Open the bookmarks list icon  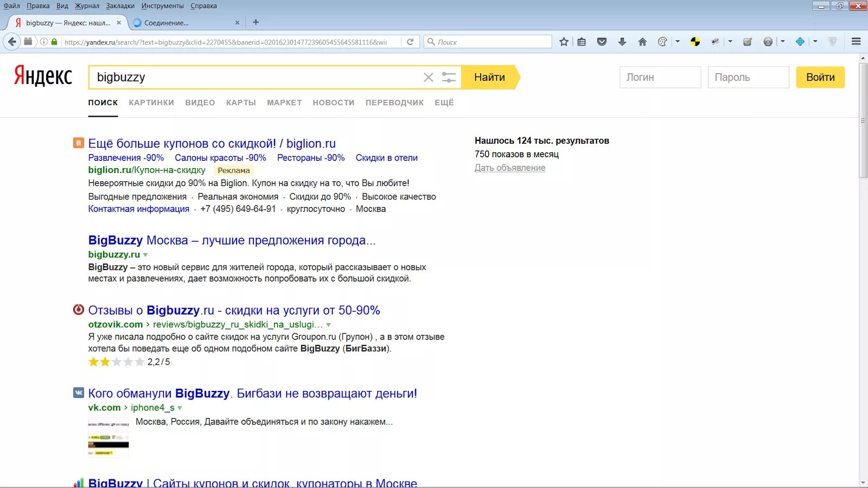pyautogui.click(x=582, y=42)
